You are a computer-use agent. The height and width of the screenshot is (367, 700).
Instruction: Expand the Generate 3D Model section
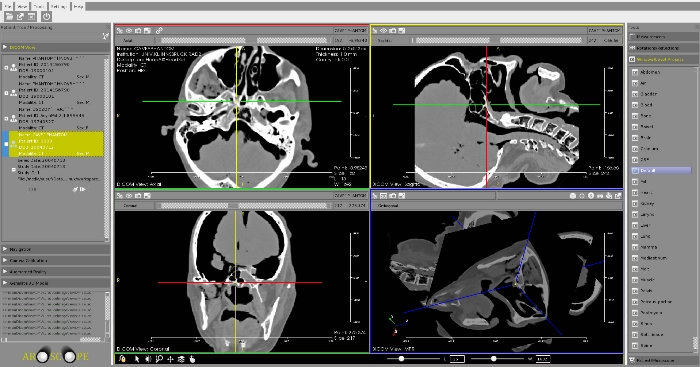pyautogui.click(x=56, y=283)
